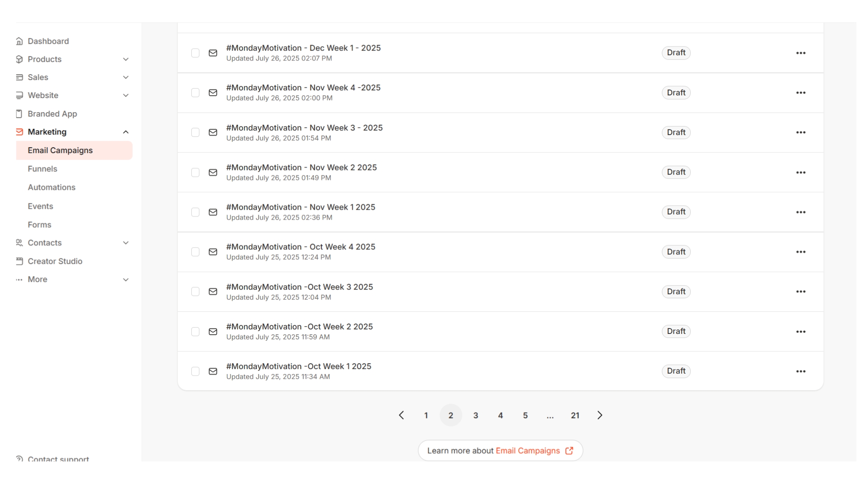Go to previous page arrow

pyautogui.click(x=401, y=415)
